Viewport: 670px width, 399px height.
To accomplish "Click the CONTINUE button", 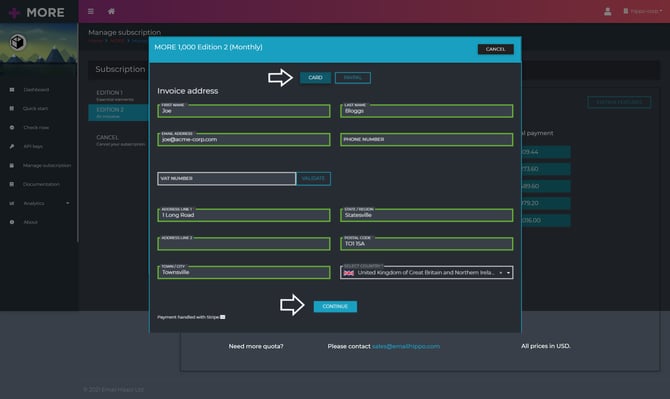I will pyautogui.click(x=335, y=306).
